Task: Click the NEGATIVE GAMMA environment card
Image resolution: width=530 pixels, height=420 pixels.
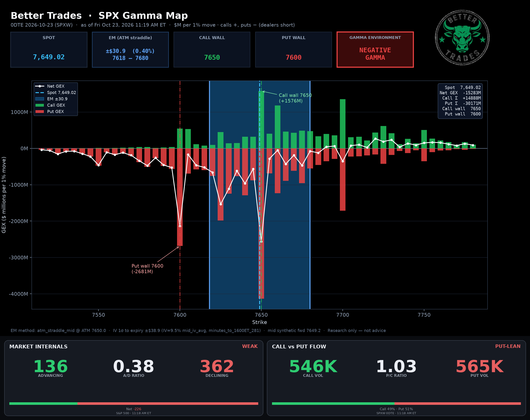Action: coord(375,49)
